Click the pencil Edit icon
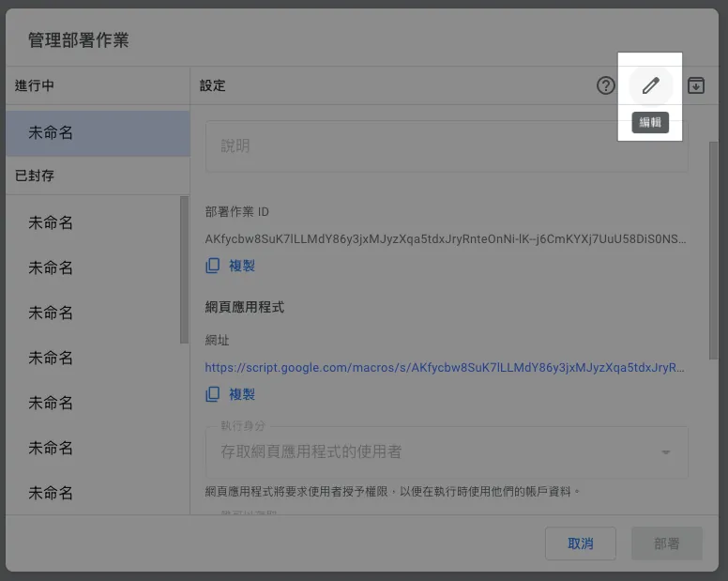Viewport: 728px width, 581px height. (x=650, y=85)
